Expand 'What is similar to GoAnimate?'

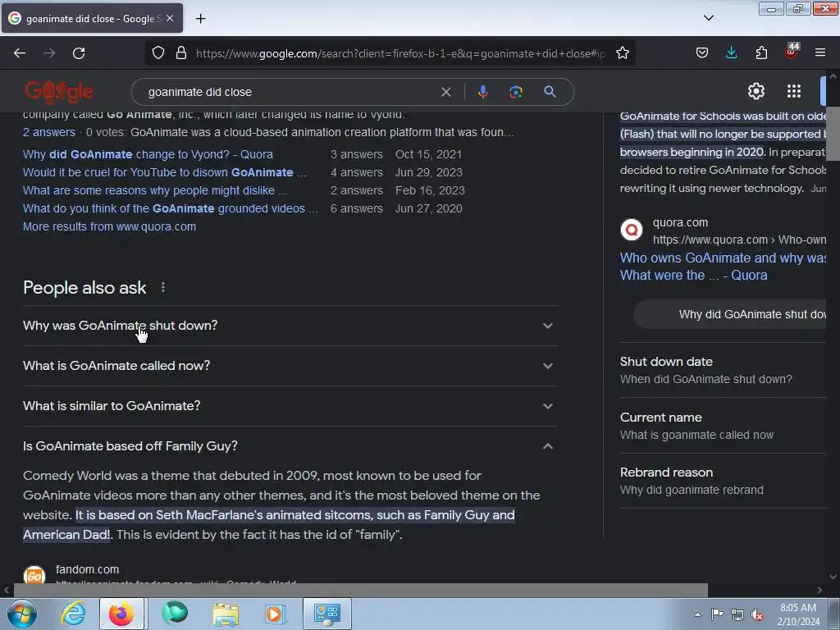click(x=290, y=406)
